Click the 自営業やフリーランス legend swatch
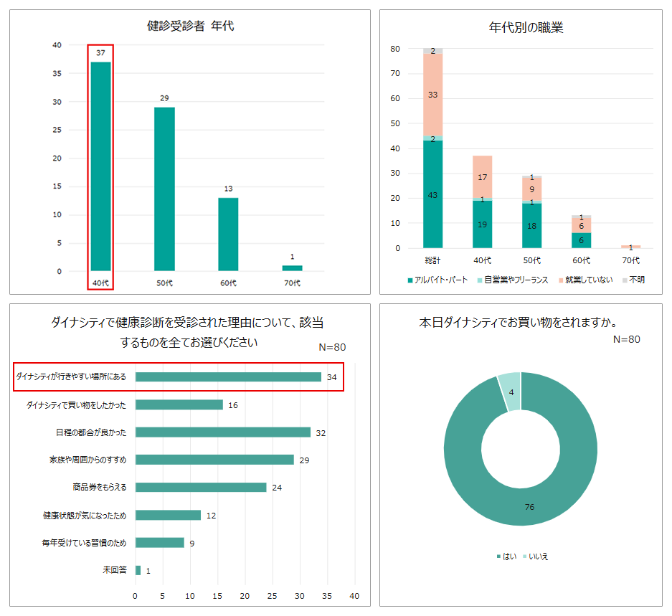 [480, 280]
